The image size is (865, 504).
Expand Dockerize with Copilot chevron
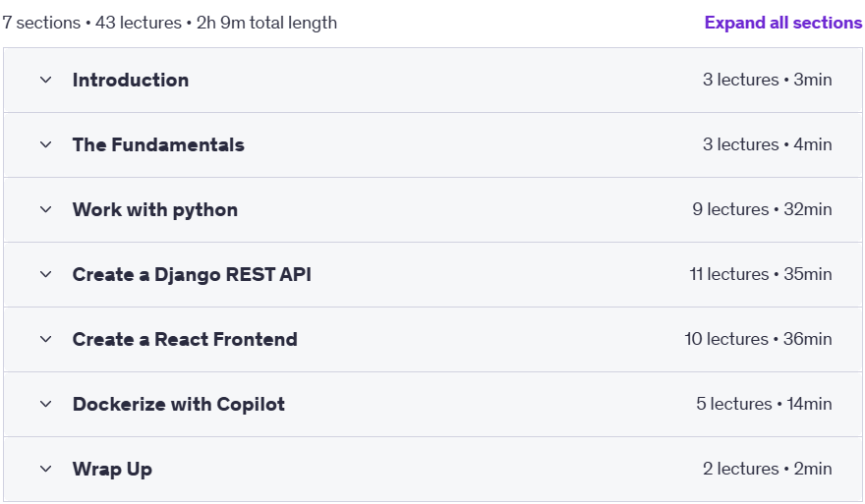point(46,404)
